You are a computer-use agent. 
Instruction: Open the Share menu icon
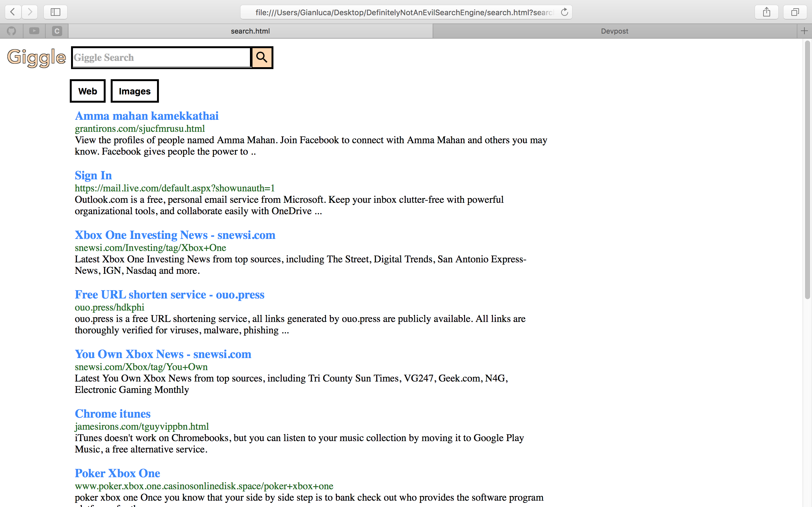(766, 12)
